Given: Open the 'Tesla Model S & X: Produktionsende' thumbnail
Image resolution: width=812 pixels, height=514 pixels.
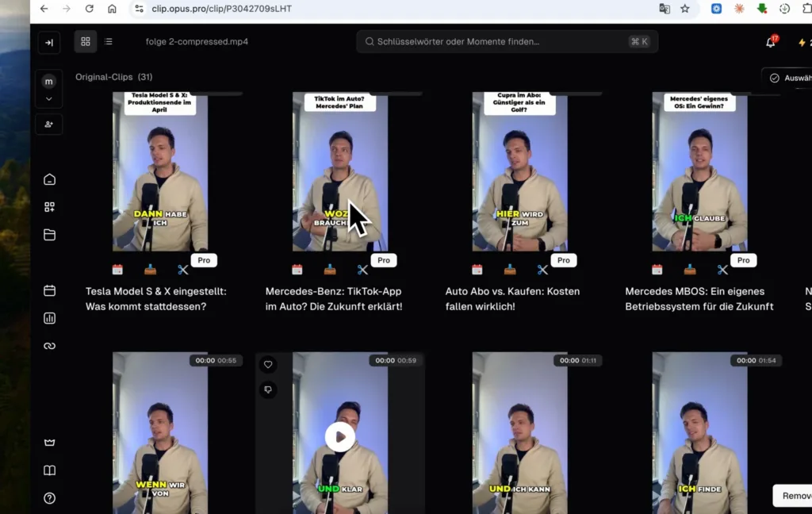Looking at the screenshot, I should (160, 171).
